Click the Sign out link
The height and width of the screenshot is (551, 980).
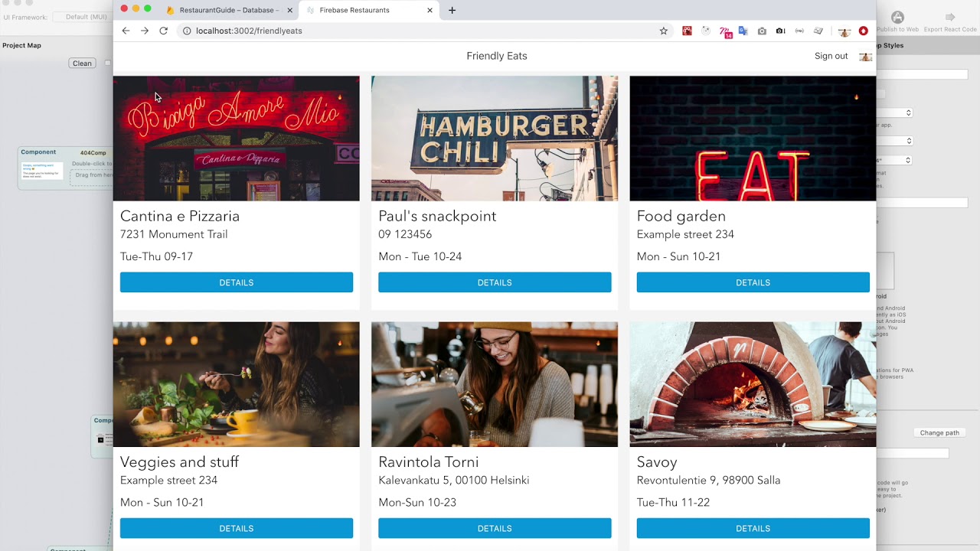pyautogui.click(x=831, y=56)
